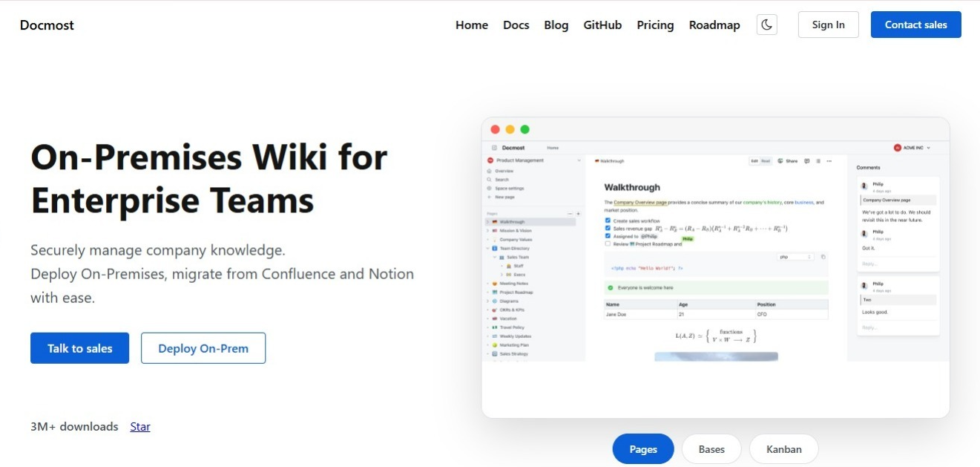980x467 pixels.
Task: Click the Reply field under 'Got it.' comment
Action: click(898, 264)
